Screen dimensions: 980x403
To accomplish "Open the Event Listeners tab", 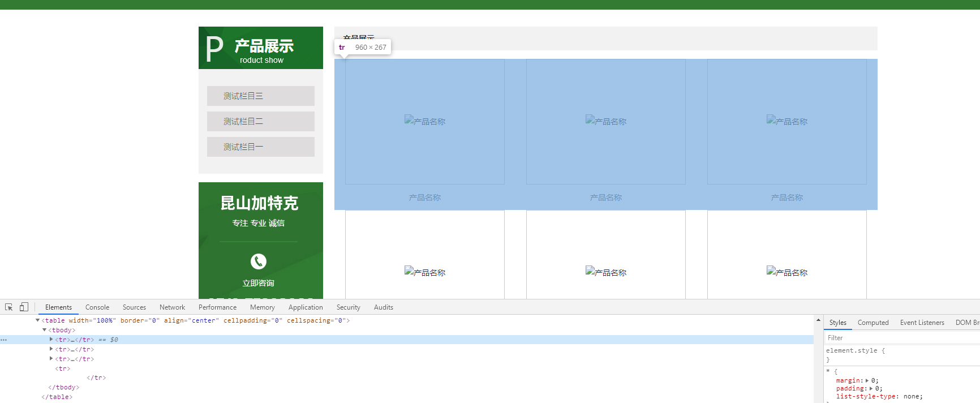I will 922,323.
